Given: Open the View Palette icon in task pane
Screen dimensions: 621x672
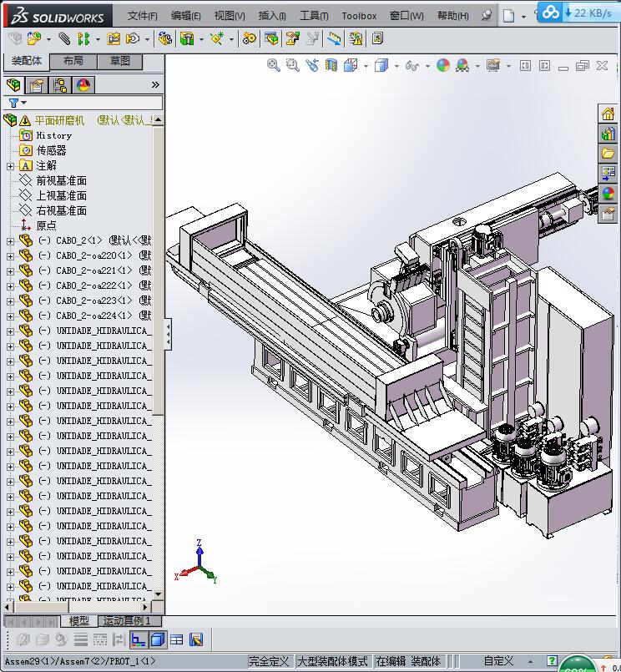Looking at the screenshot, I should (608, 173).
